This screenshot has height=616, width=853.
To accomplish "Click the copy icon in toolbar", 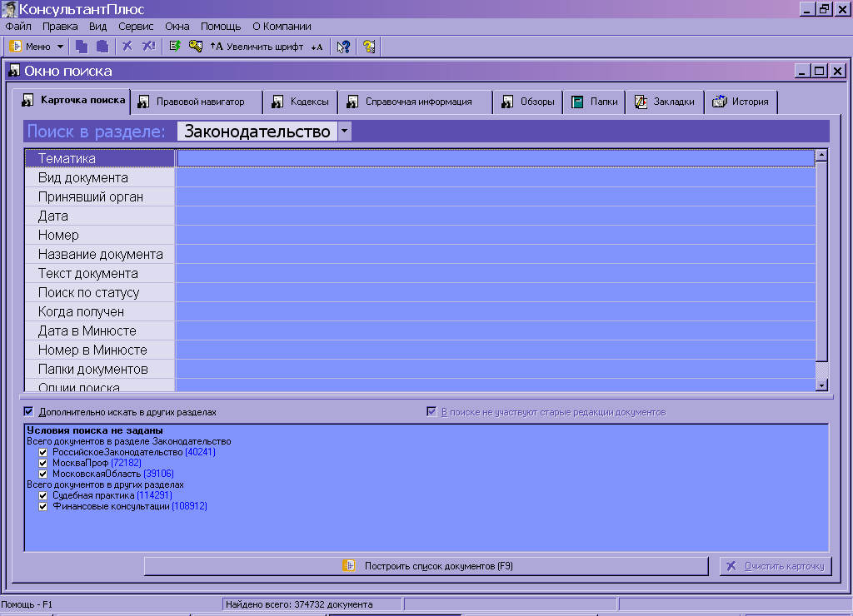I will [x=82, y=47].
